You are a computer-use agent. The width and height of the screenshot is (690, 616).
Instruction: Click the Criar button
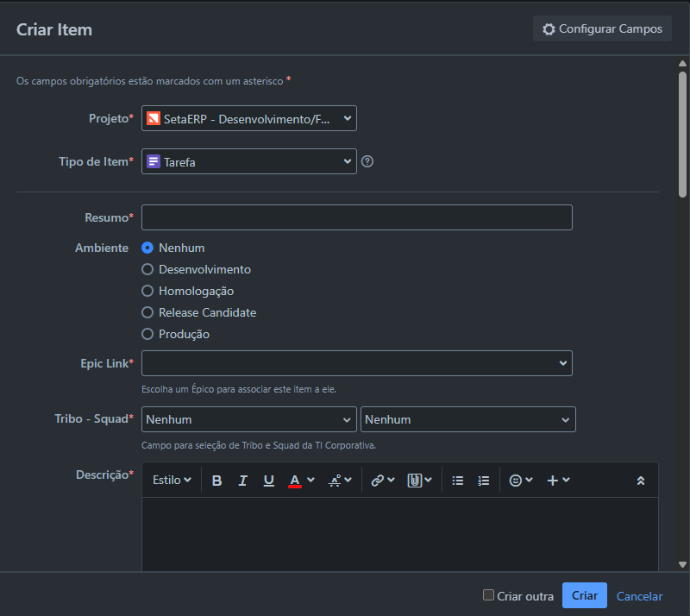[584, 596]
